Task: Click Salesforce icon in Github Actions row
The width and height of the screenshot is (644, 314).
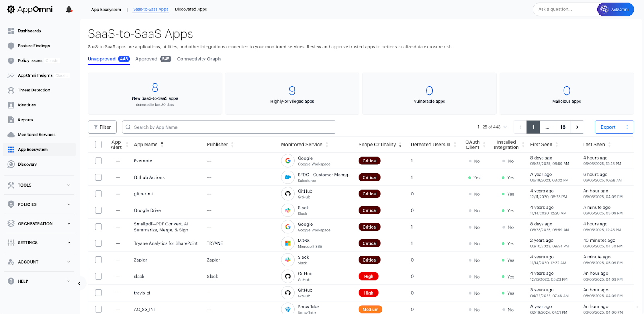Action: pyautogui.click(x=288, y=177)
